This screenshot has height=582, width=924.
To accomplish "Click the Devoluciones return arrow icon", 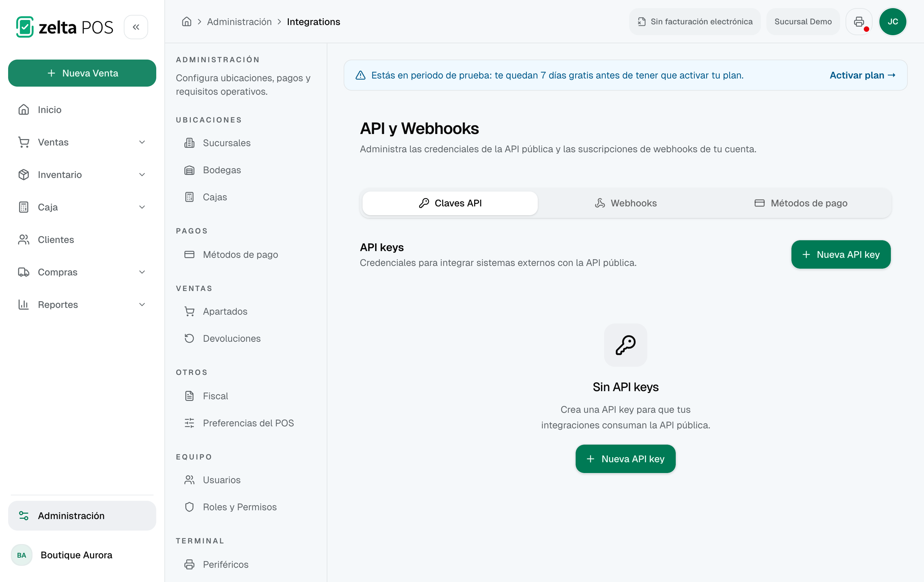I will [189, 338].
